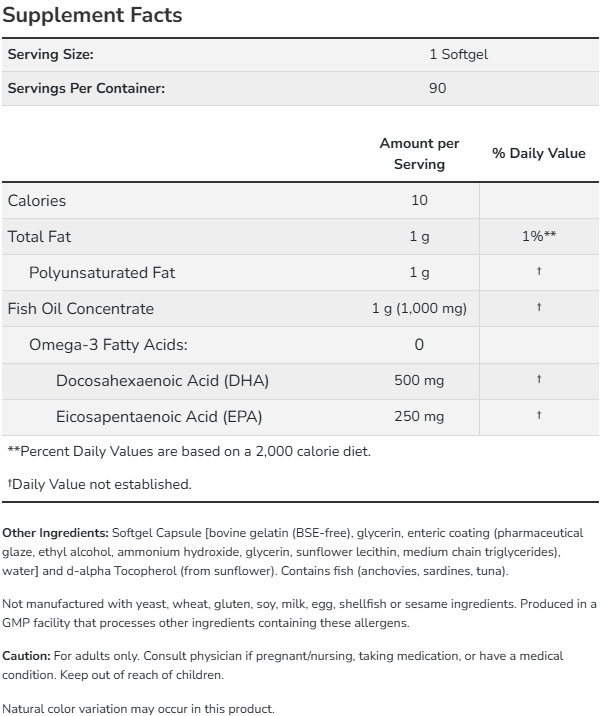Click the 250 mg amount value

tap(419, 417)
